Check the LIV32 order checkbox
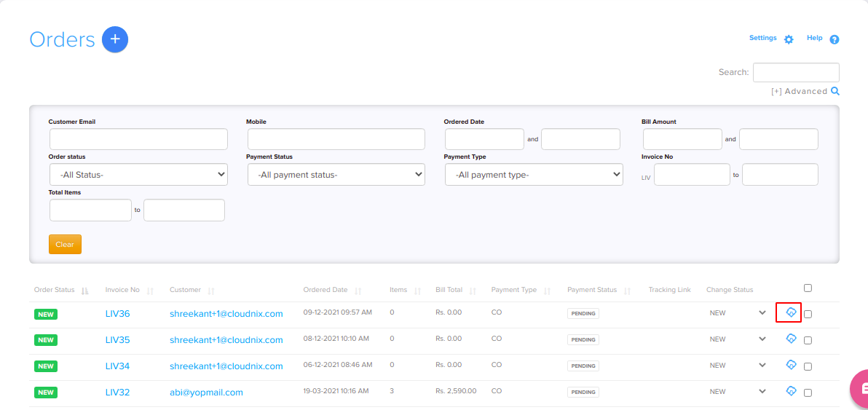Screen dimensions: 868x410 (x=808, y=393)
